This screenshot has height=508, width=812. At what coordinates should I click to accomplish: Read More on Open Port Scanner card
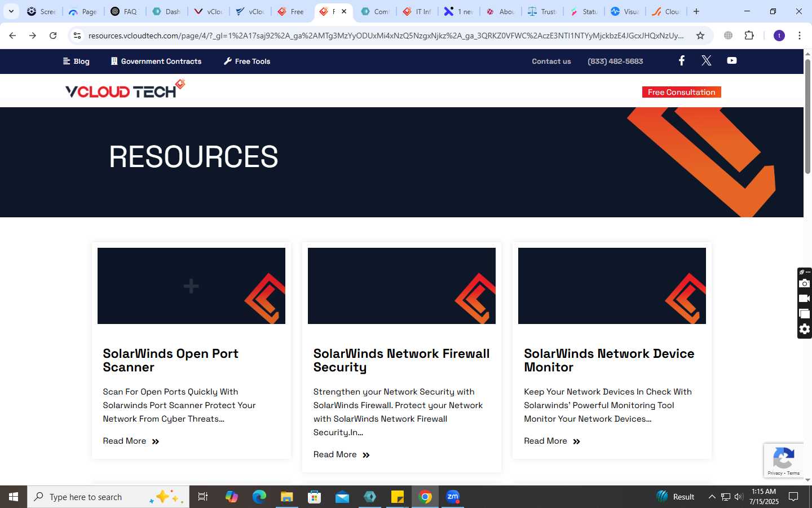[131, 441]
